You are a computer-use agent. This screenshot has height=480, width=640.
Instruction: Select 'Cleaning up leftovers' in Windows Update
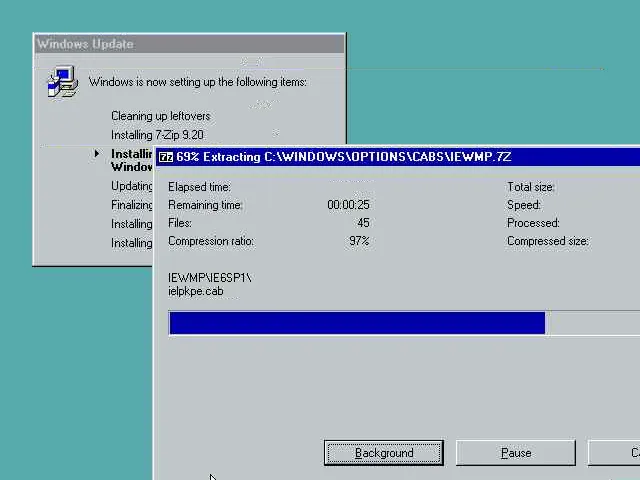(161, 116)
